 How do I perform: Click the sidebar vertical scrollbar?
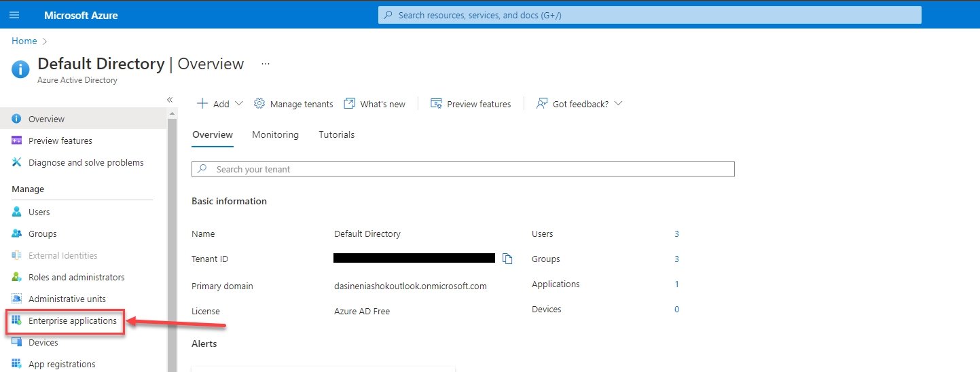pyautogui.click(x=173, y=244)
